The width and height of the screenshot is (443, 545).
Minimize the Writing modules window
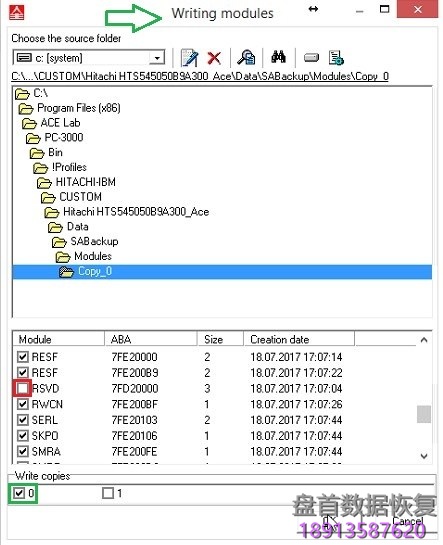(360, 11)
